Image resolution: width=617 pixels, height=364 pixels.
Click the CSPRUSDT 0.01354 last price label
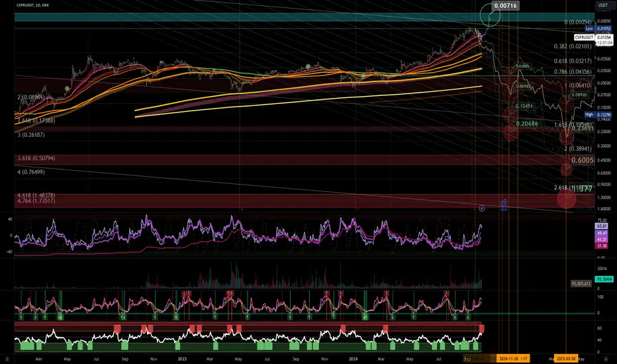[593, 37]
